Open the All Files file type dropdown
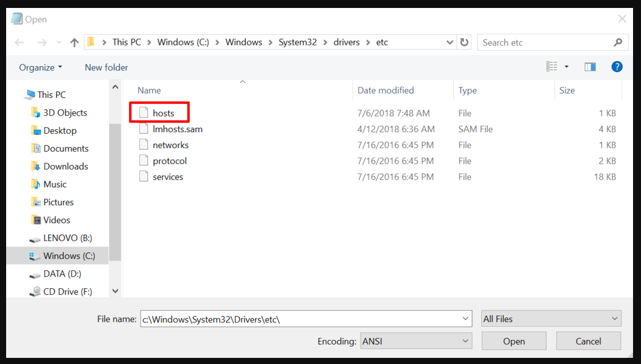 coord(550,318)
